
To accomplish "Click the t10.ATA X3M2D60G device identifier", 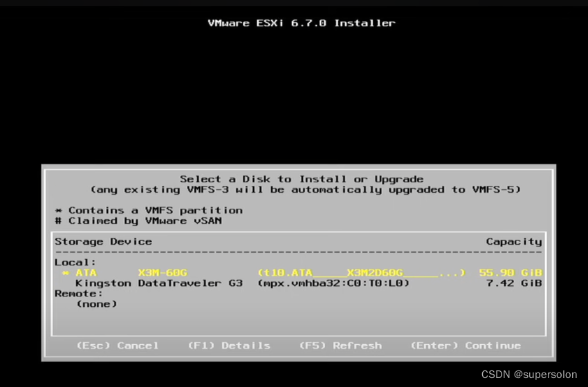I will click(361, 273).
